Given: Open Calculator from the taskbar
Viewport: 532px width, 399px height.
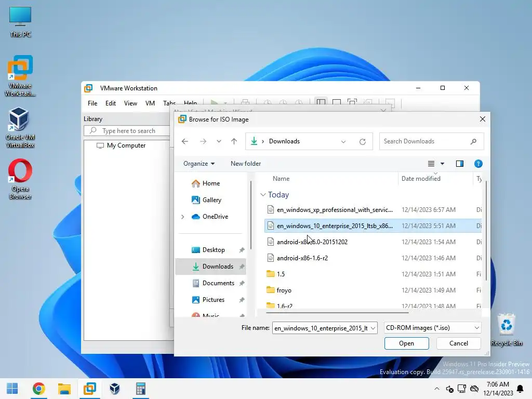Looking at the screenshot, I should (x=140, y=389).
